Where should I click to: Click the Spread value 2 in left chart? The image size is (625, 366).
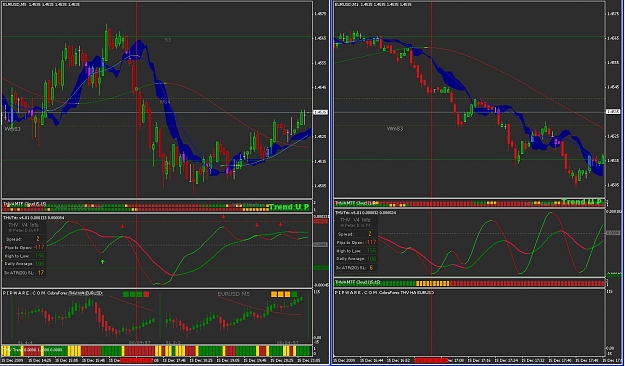point(38,239)
